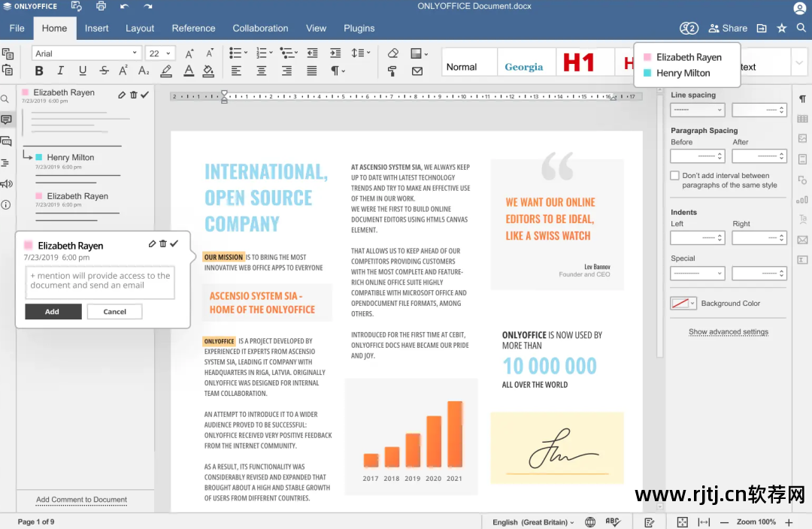Justify the paragraph text

[312, 71]
